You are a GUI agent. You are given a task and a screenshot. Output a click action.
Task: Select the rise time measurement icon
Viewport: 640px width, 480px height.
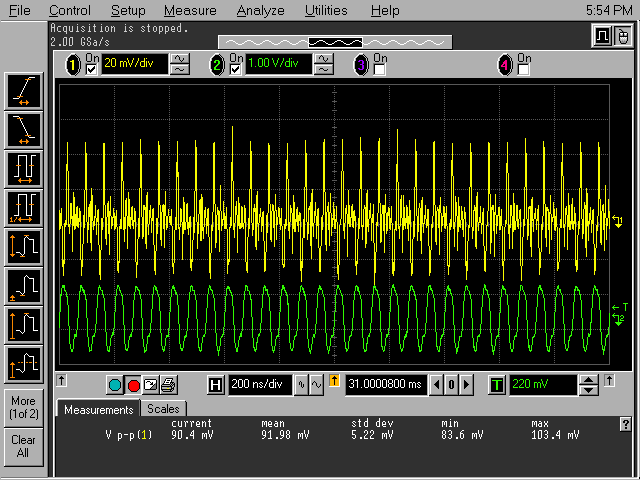click(x=24, y=92)
